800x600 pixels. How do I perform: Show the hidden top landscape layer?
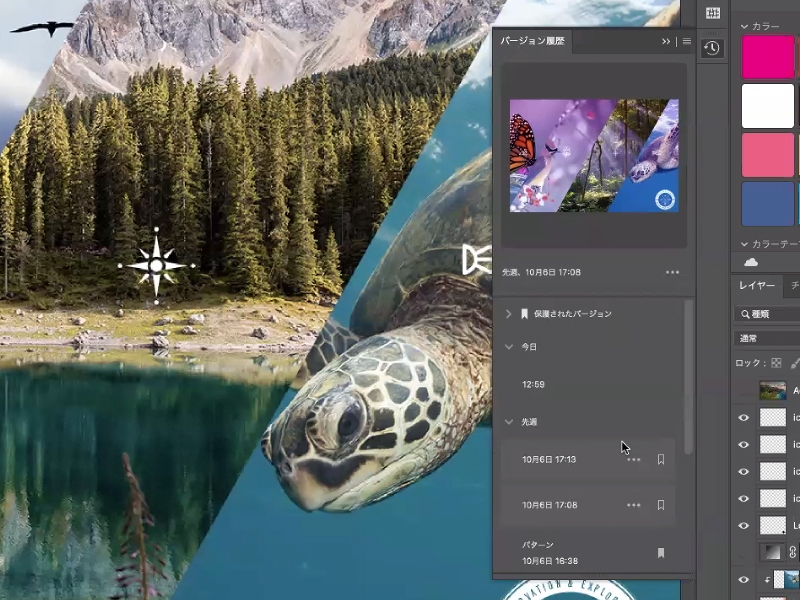(x=744, y=391)
